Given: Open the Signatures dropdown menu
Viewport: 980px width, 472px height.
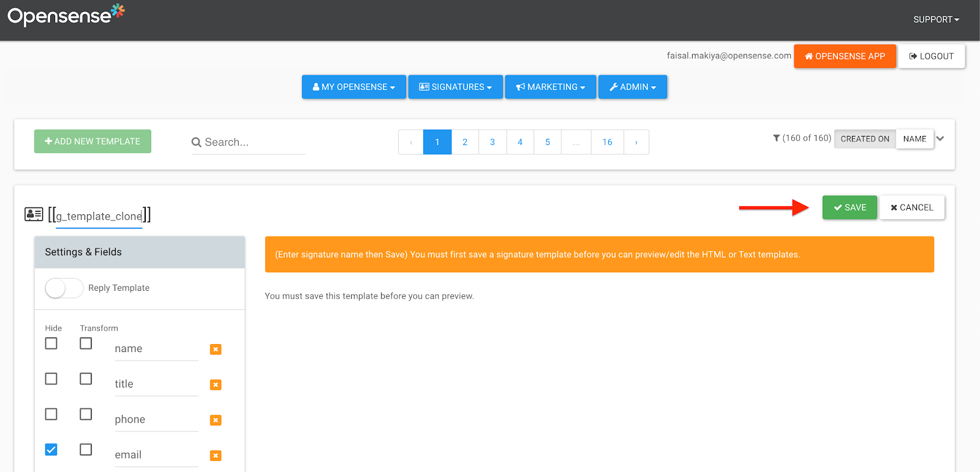Looking at the screenshot, I should click(456, 87).
